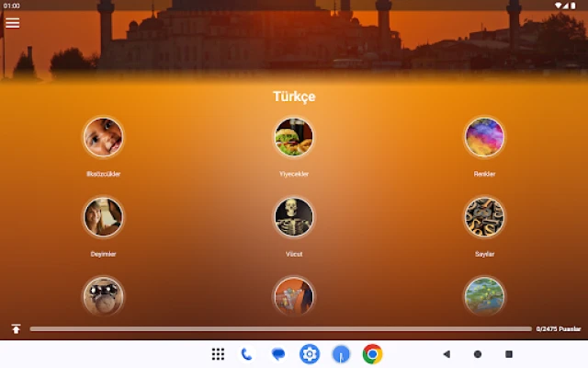Screen dimensions: 588x368
Task: Click the points progress bar
Action: click(x=280, y=328)
